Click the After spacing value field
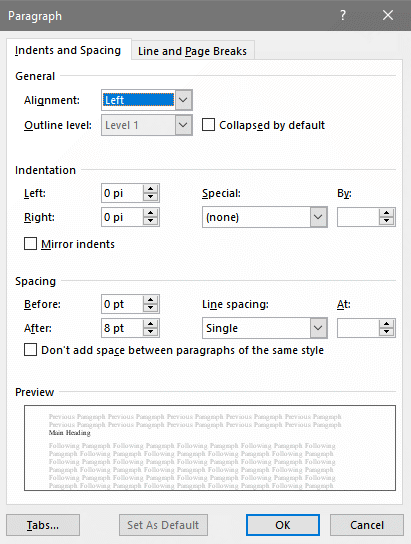The height and width of the screenshot is (544, 411). 122,328
